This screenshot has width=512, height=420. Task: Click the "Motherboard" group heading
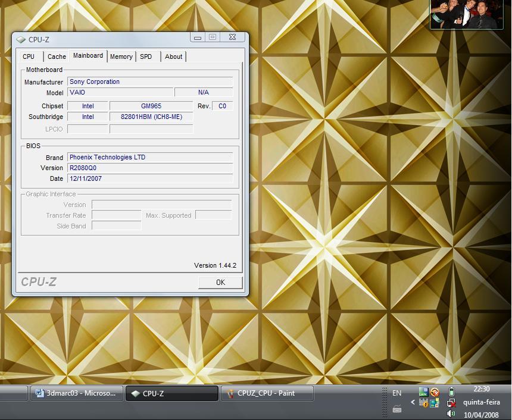(44, 70)
